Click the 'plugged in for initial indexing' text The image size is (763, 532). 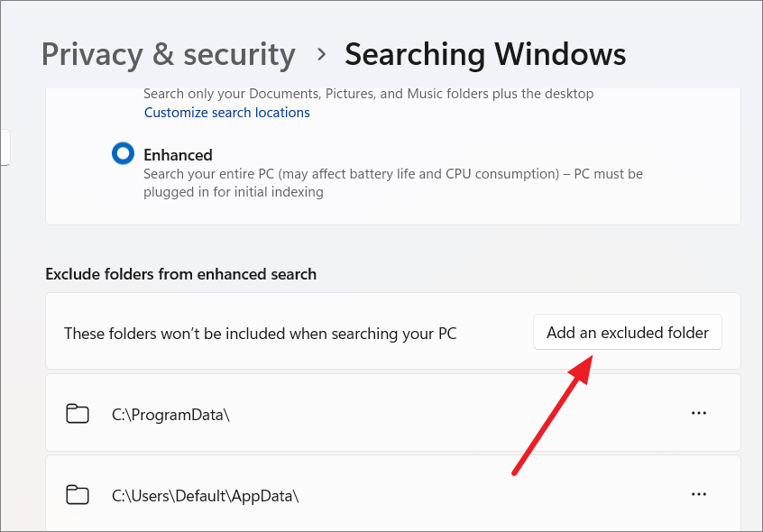(x=233, y=192)
